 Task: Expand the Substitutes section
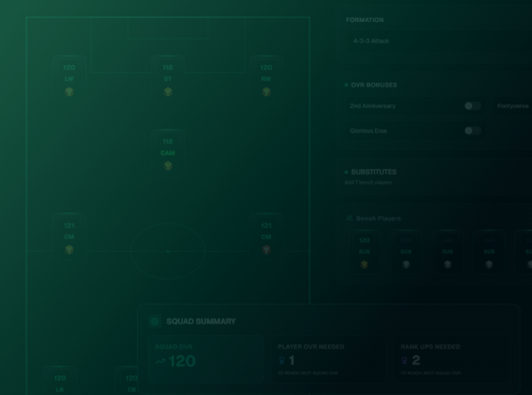click(373, 172)
